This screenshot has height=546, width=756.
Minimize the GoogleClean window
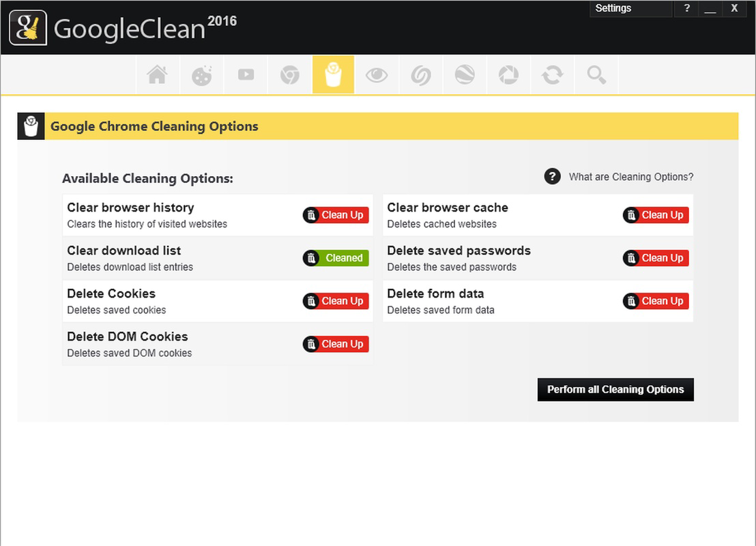point(710,9)
